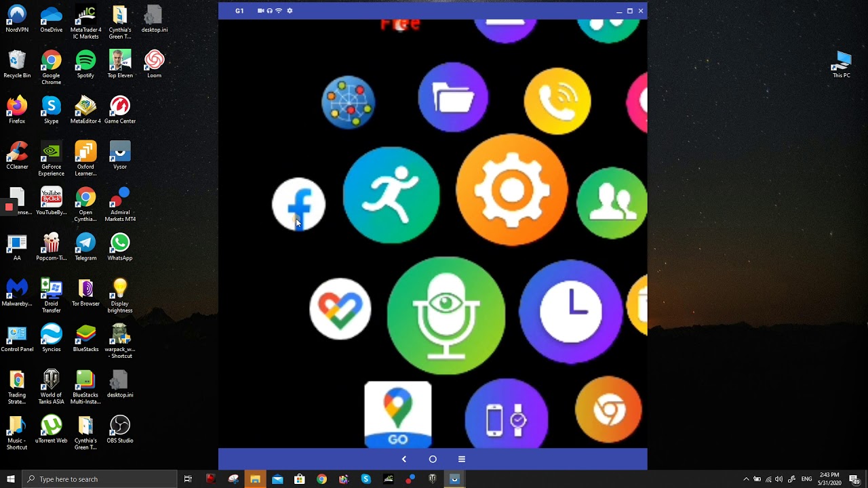Image resolution: width=868 pixels, height=488 pixels.
Task: Select the Vysor desktop shortcut
Action: click(x=120, y=156)
